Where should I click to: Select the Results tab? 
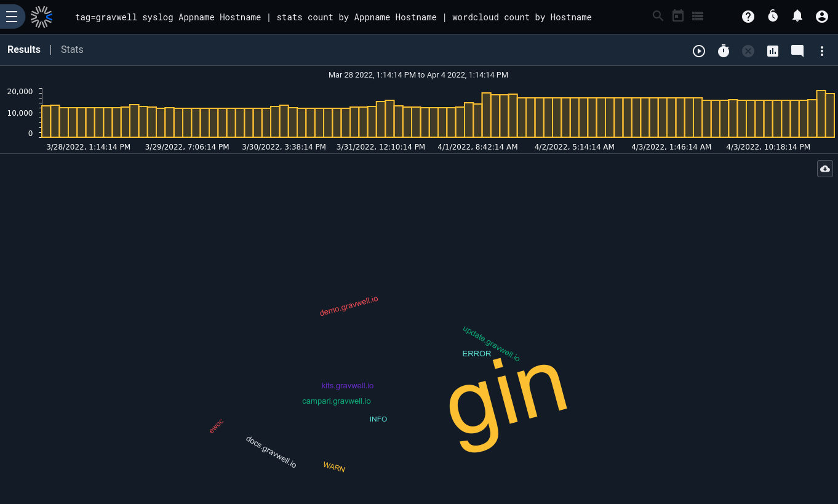click(x=24, y=49)
